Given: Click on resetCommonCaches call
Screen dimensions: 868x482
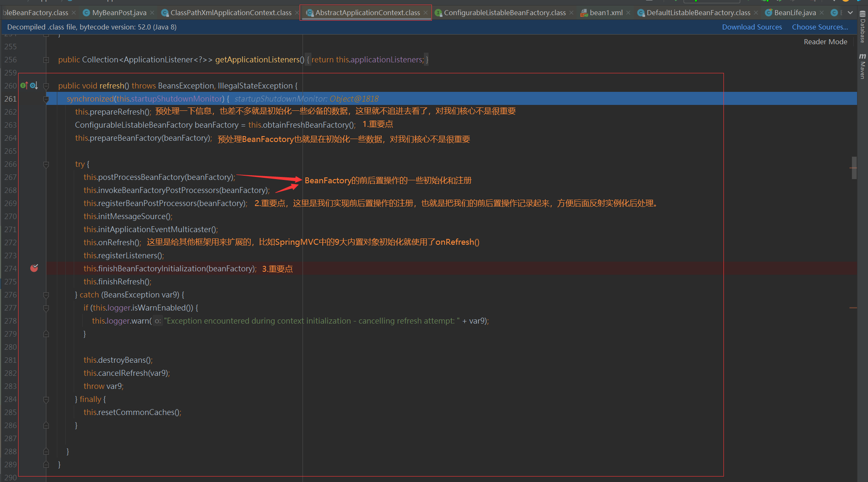Looking at the screenshot, I should (x=132, y=412).
